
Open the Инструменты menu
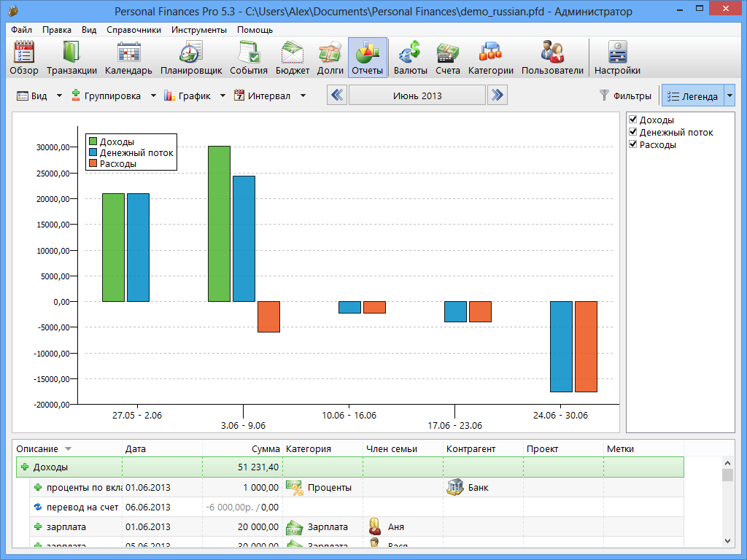pyautogui.click(x=199, y=30)
